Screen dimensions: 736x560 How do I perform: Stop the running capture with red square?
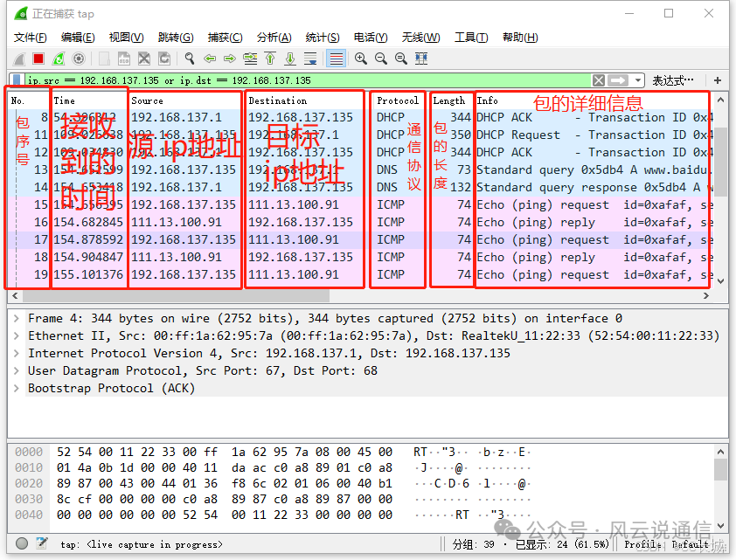tap(38, 59)
